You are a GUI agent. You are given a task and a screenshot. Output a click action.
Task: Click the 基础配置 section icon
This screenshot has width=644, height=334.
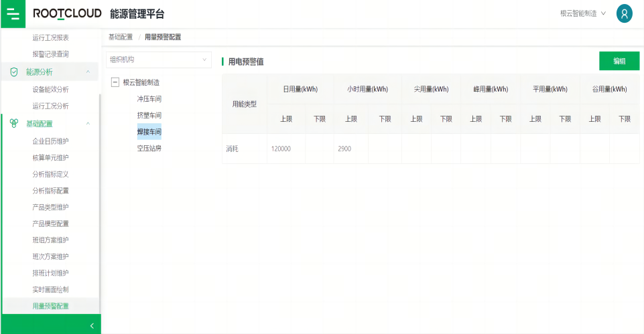pyautogui.click(x=13, y=124)
